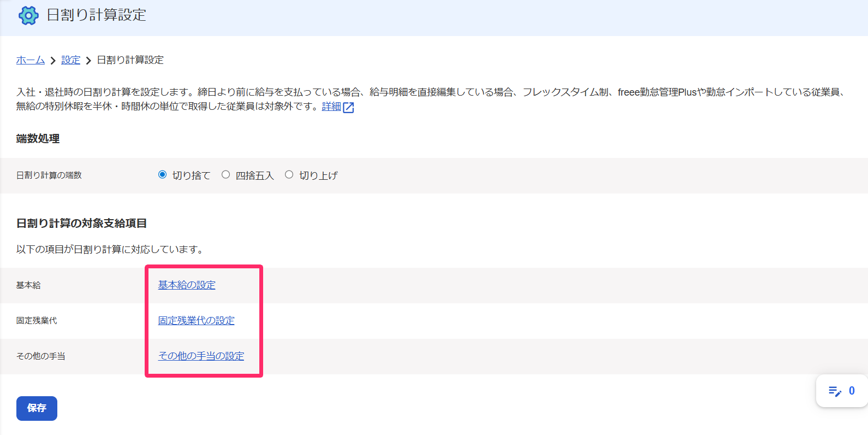Go to ホーム breadcrumb link

[31, 60]
